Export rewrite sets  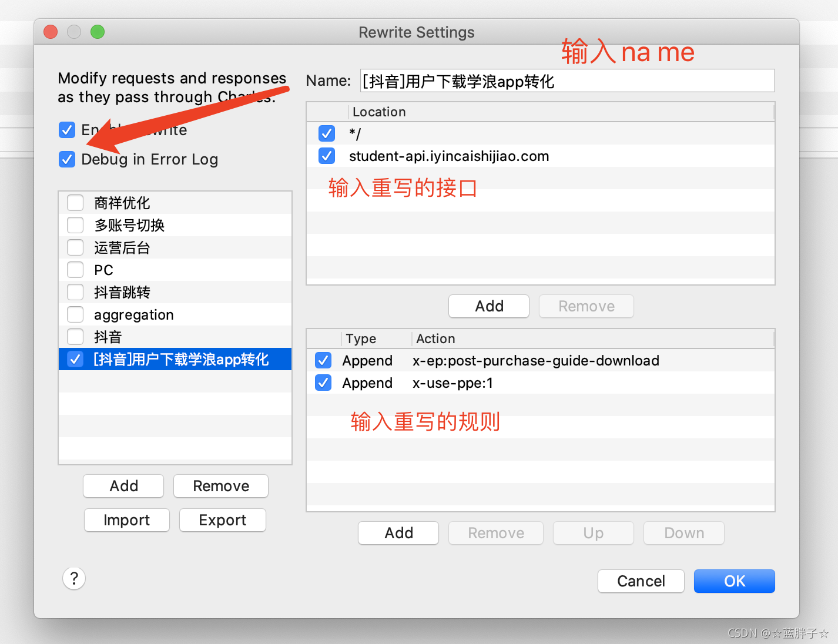coord(223,520)
